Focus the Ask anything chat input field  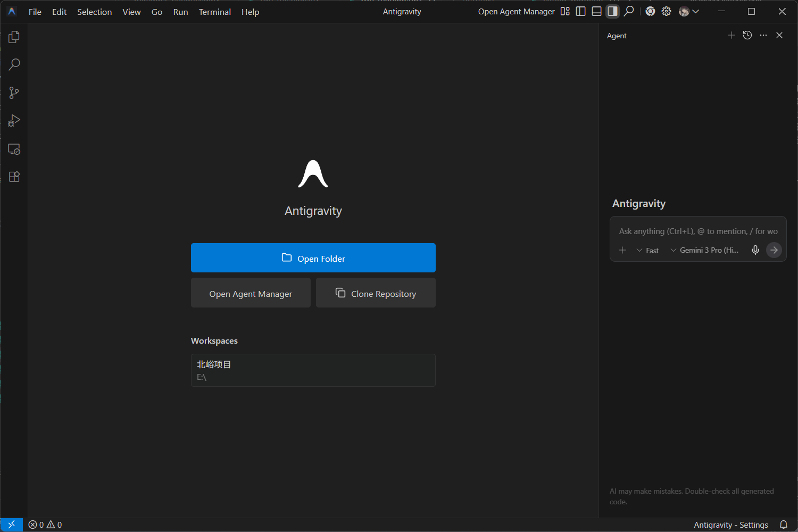(698, 231)
